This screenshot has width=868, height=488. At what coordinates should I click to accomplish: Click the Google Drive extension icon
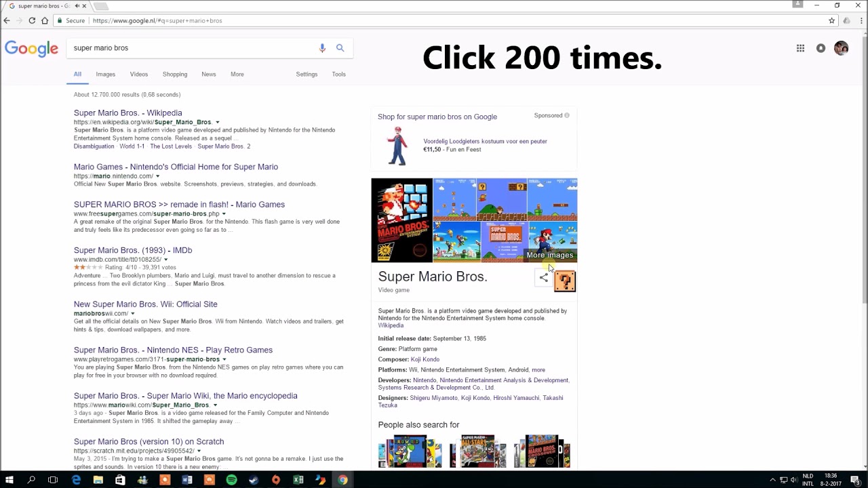pyautogui.click(x=846, y=20)
